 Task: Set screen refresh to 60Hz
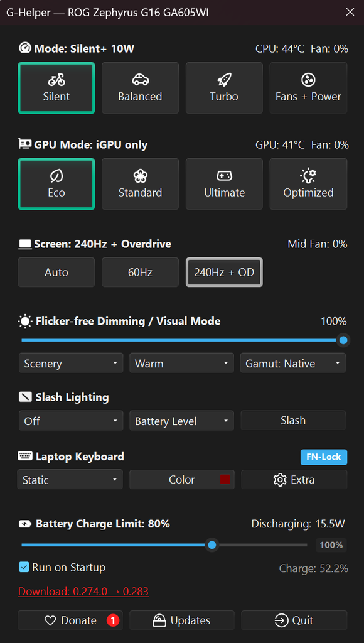point(140,273)
